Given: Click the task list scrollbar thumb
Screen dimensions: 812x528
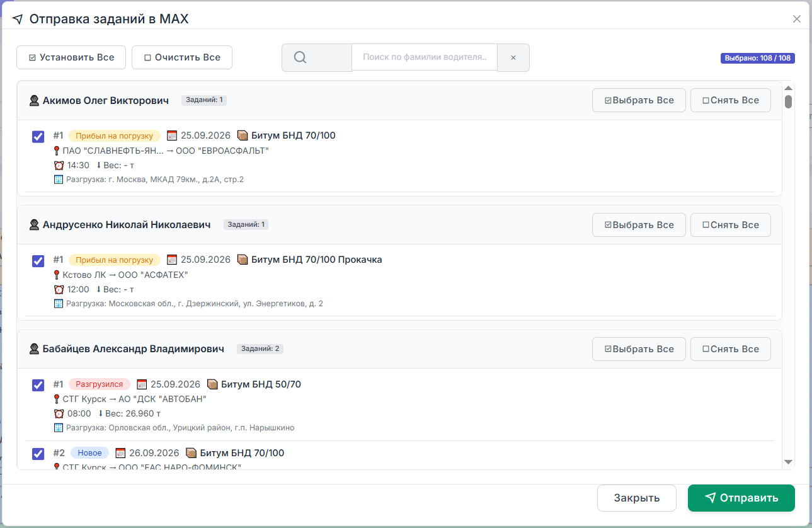Looking at the screenshot, I should (788, 101).
